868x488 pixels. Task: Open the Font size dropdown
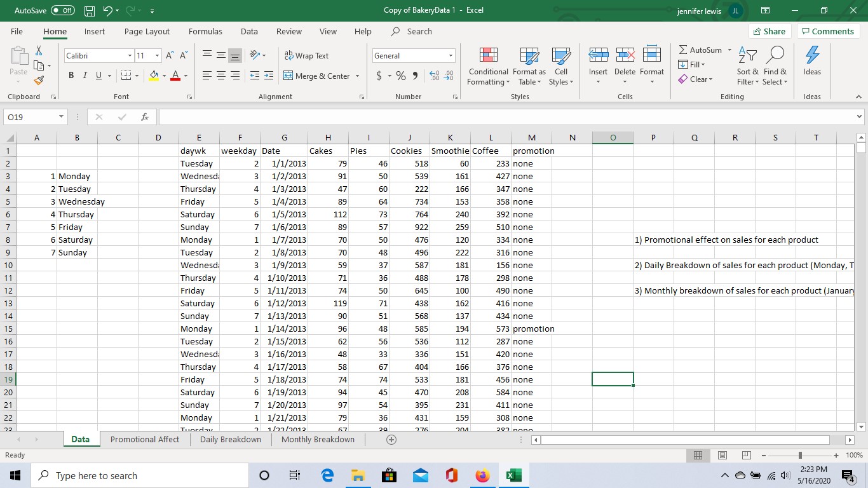click(x=156, y=55)
